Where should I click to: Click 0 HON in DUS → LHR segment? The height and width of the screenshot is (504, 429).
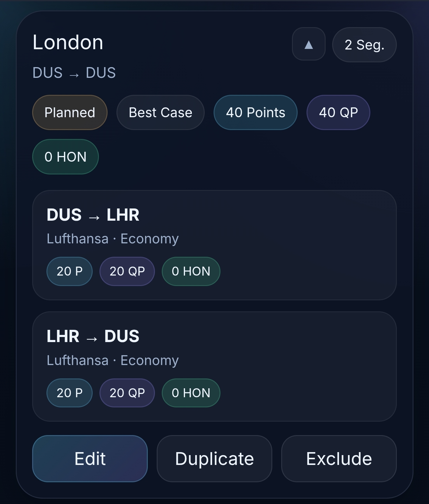pyautogui.click(x=191, y=271)
